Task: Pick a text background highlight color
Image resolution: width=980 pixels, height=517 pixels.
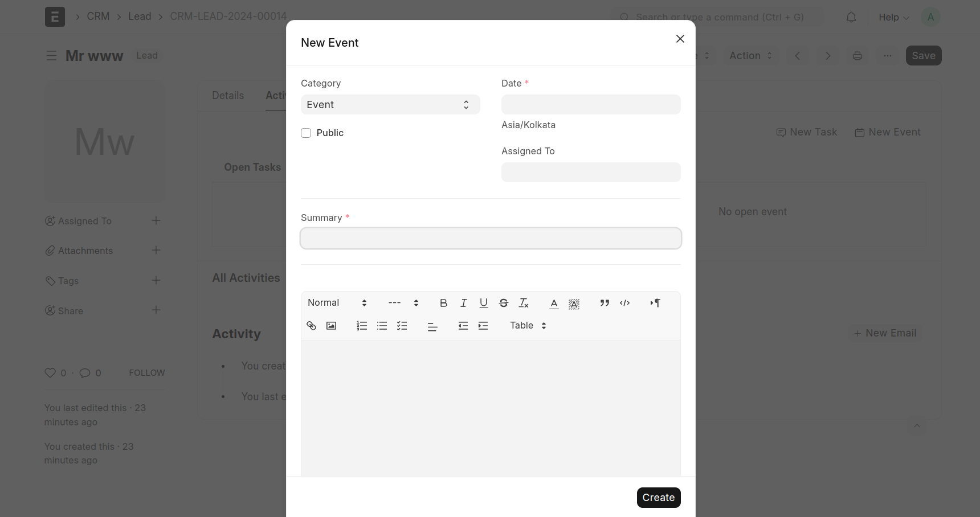Action: pyautogui.click(x=574, y=303)
